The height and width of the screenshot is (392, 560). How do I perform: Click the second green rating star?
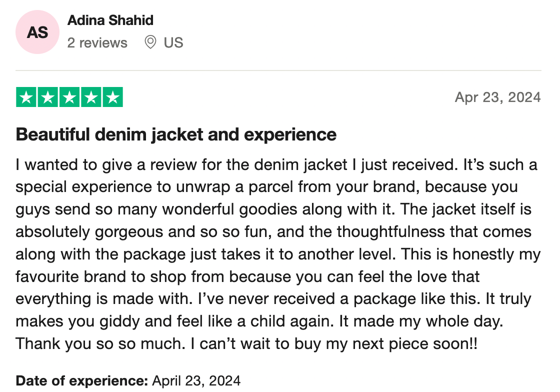pyautogui.click(x=48, y=97)
